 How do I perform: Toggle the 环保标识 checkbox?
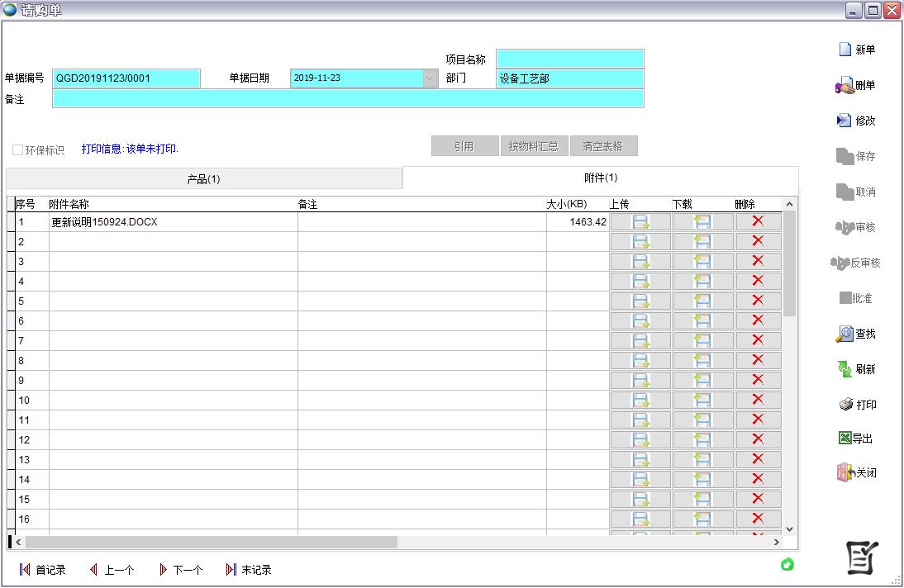pos(18,150)
